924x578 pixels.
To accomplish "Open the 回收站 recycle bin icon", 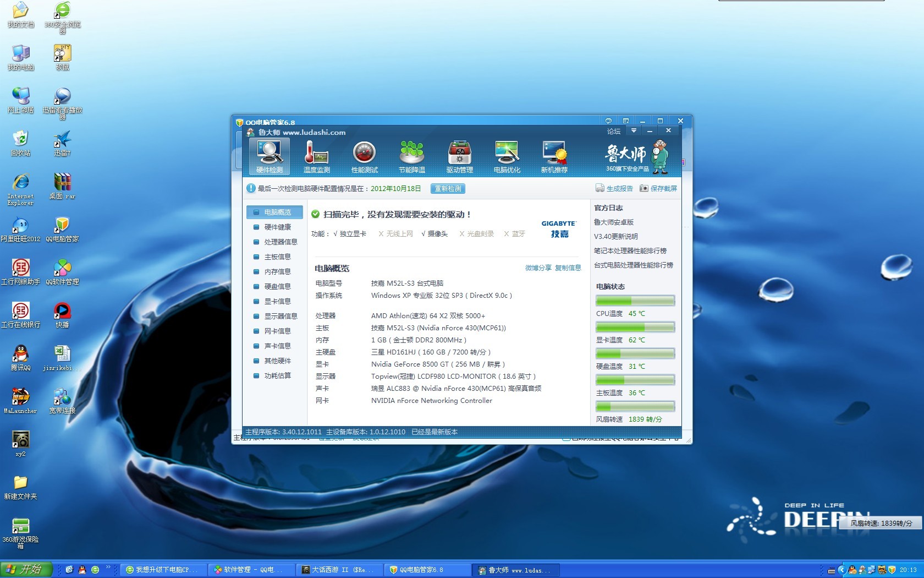I will coord(20,144).
